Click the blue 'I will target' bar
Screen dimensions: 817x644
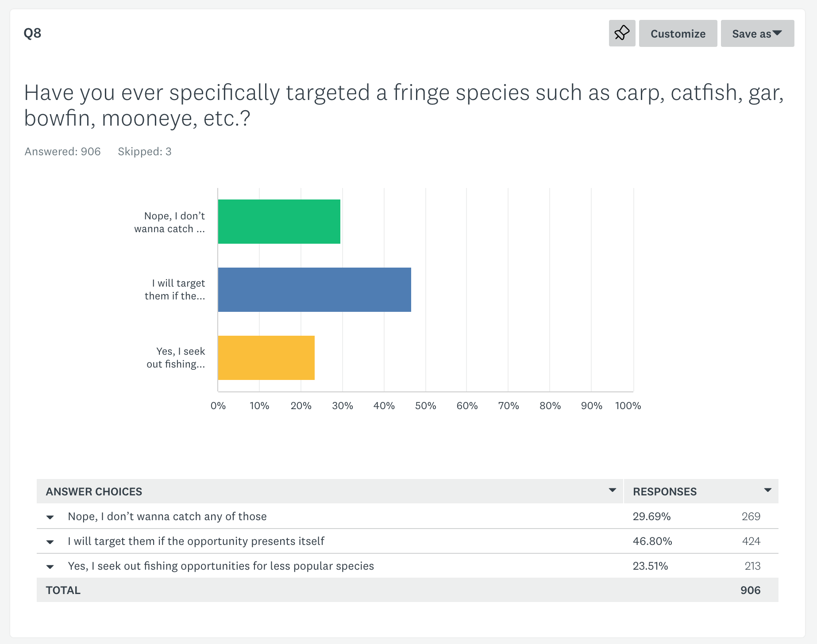315,290
